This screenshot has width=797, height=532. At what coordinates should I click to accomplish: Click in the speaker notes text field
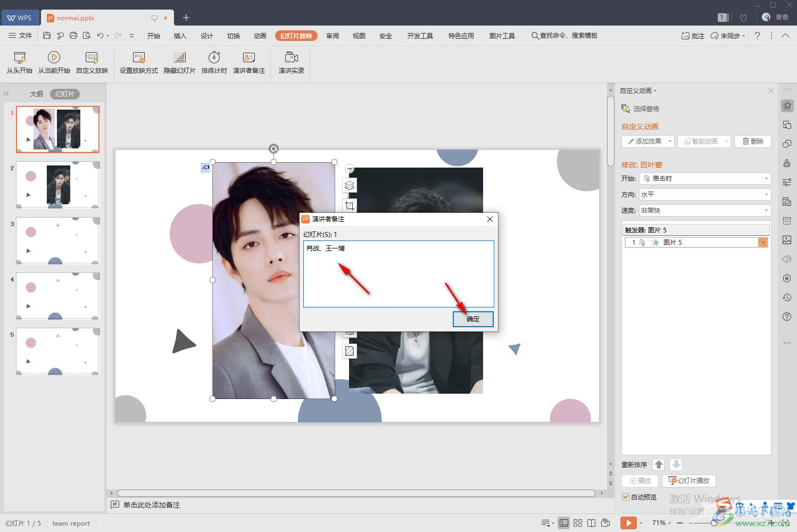coord(399,274)
